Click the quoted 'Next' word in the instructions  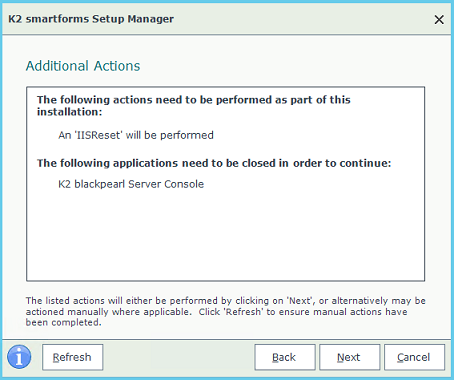point(300,301)
